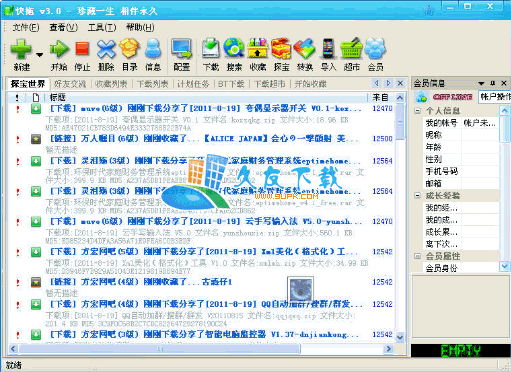Image resolution: width=511 pixels, height=372 pixels.
Task: Click the 会员 members icon
Action: coord(375,49)
